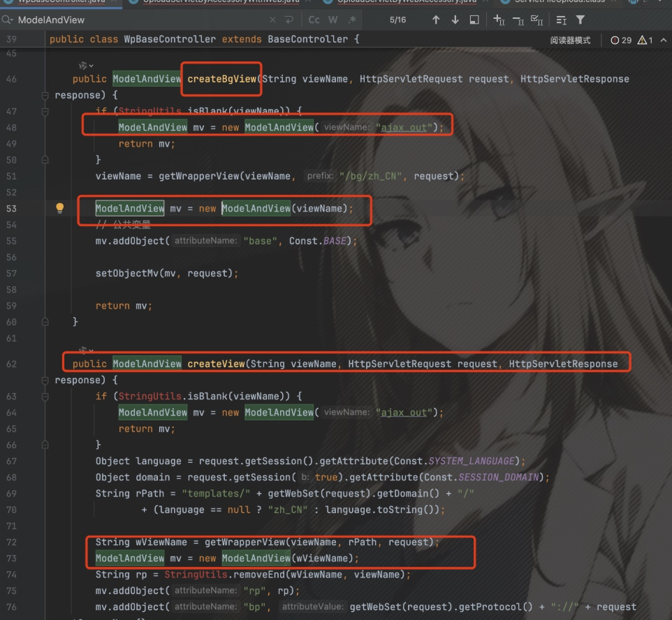Click the wViewName variable declaration on line 72
The image size is (672, 620).
(x=161, y=542)
